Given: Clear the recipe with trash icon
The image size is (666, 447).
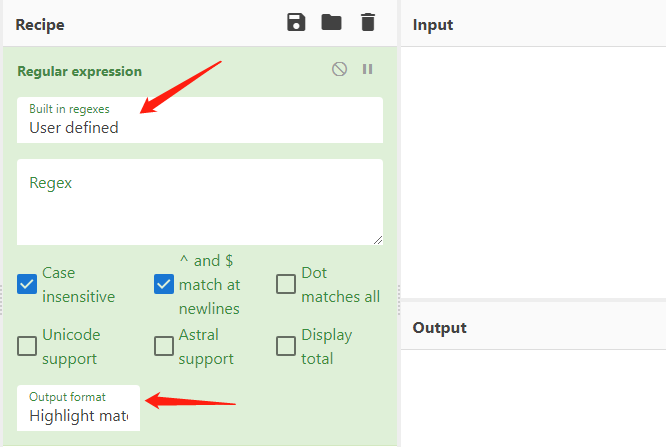Looking at the screenshot, I should pos(368,22).
